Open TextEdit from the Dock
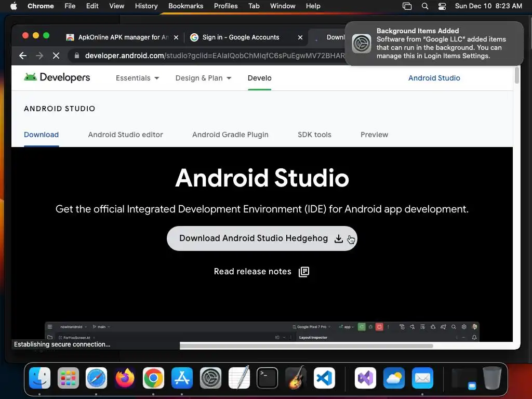This screenshot has height=399, width=532. [239, 378]
